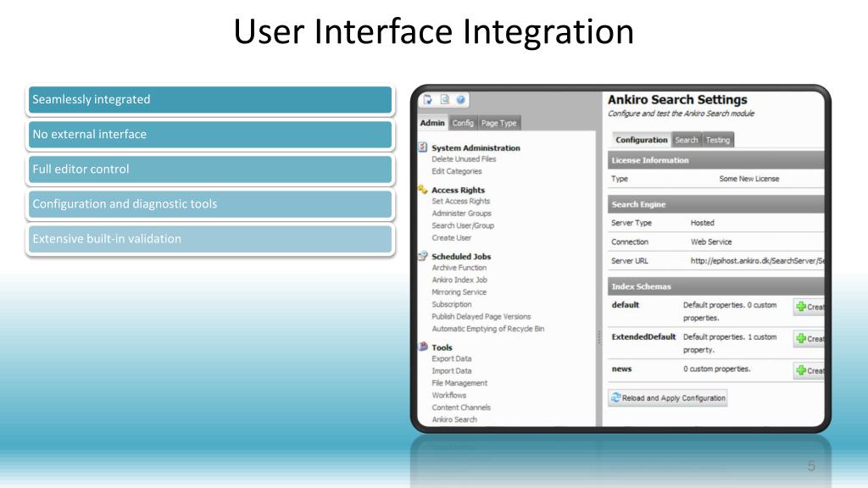This screenshot has height=488, width=868.
Task: Click the Index Schemas section header
Action: [715, 286]
